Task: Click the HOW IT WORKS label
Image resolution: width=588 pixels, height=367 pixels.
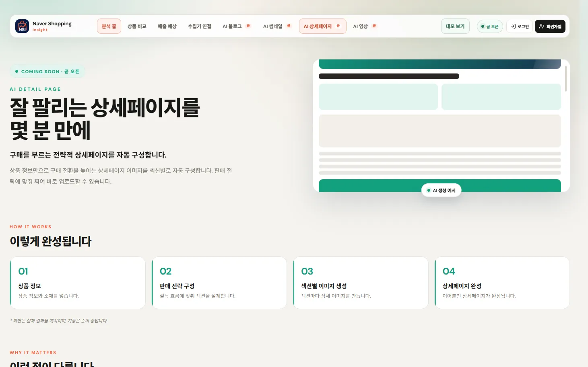Action: tap(31, 227)
